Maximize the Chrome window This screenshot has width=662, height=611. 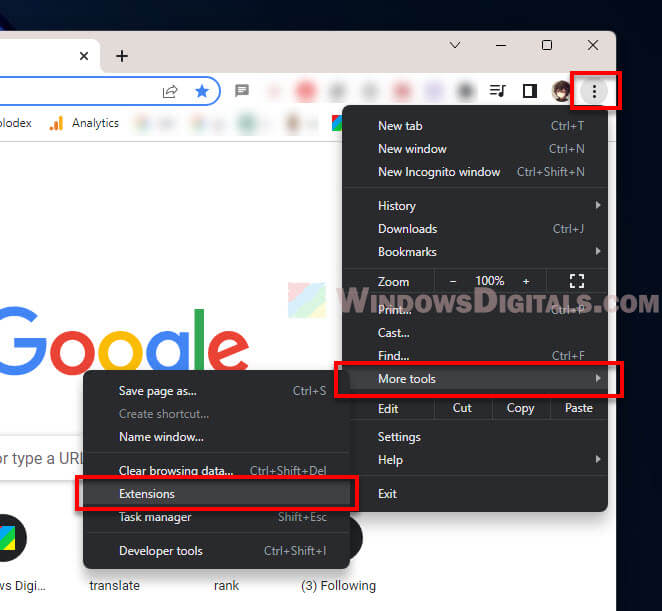pos(547,45)
